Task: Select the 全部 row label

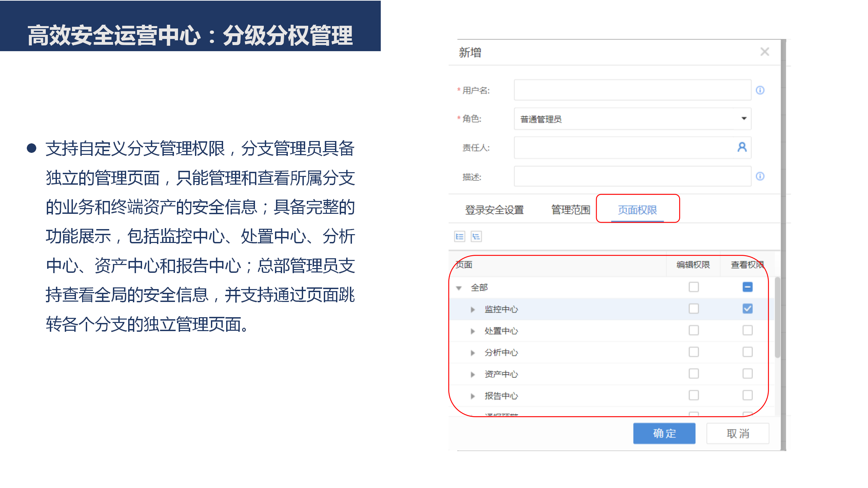Action: pos(479,288)
